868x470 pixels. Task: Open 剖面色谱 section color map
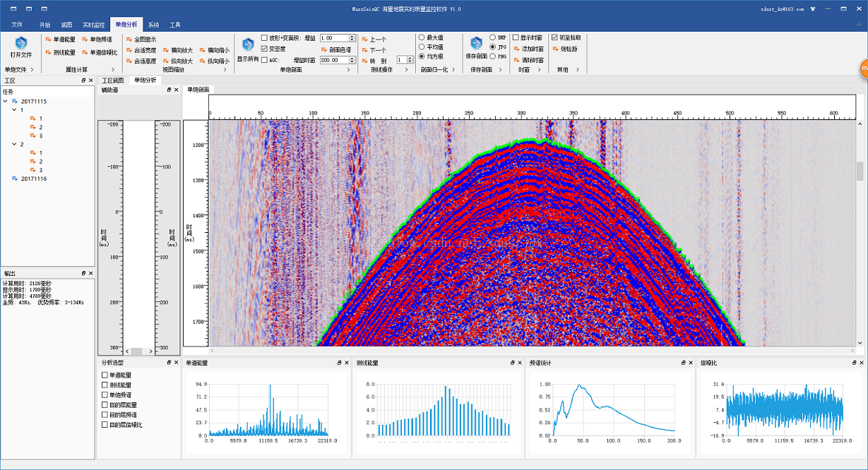pos(335,49)
